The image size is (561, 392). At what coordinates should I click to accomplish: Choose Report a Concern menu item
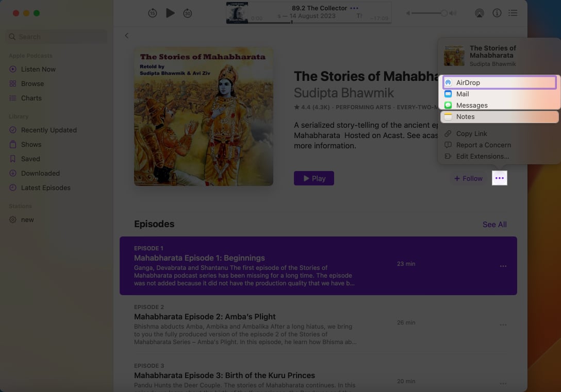click(x=483, y=145)
